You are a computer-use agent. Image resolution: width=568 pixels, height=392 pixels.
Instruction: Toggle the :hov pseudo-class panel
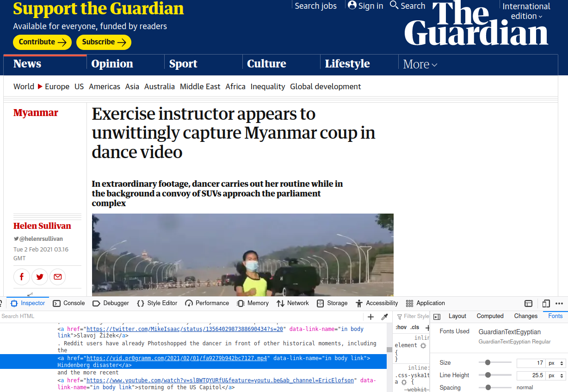401,327
